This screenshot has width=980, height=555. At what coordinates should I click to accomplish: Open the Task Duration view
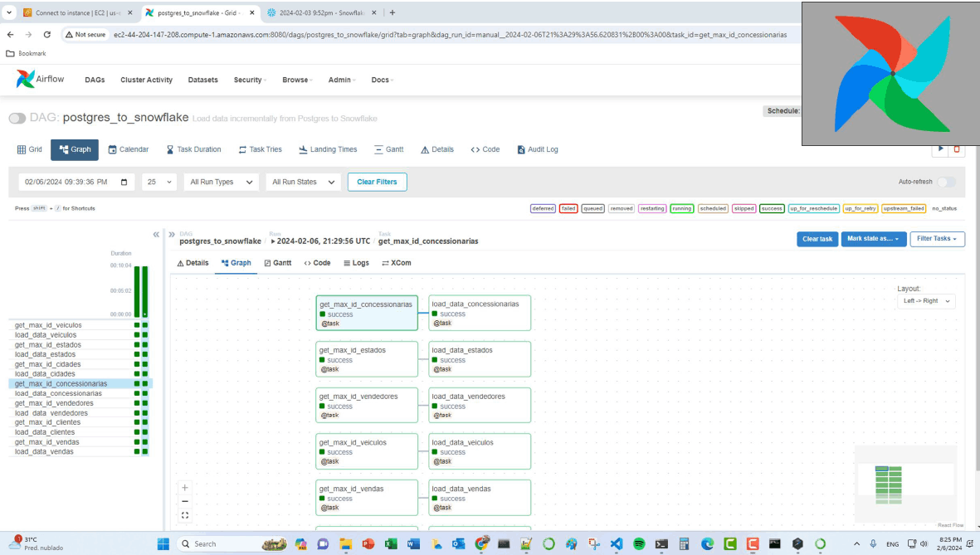pyautogui.click(x=193, y=149)
